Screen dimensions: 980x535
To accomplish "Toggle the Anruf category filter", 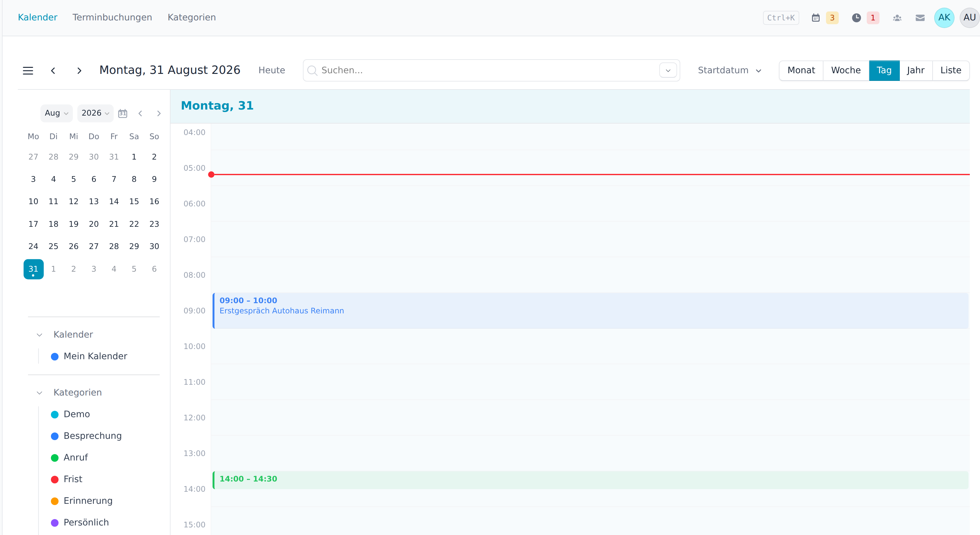I will tap(69, 458).
